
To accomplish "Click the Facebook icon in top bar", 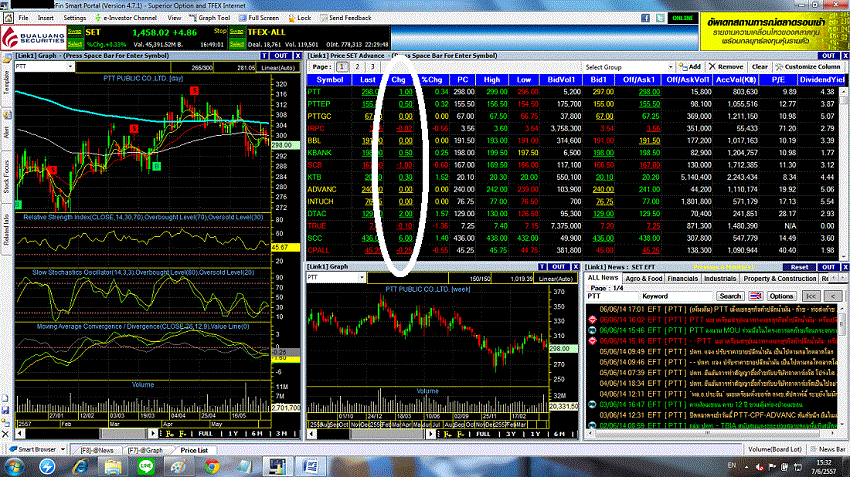I will point(645,18).
